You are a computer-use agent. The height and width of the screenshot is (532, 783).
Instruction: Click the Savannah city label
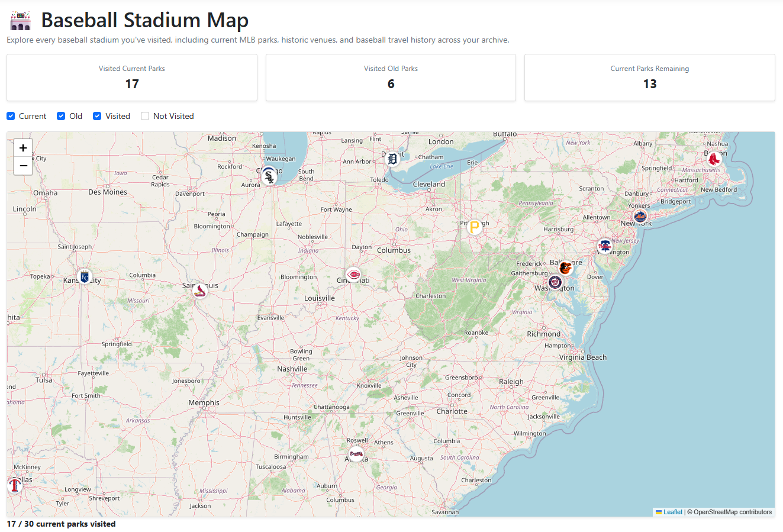[x=445, y=512]
